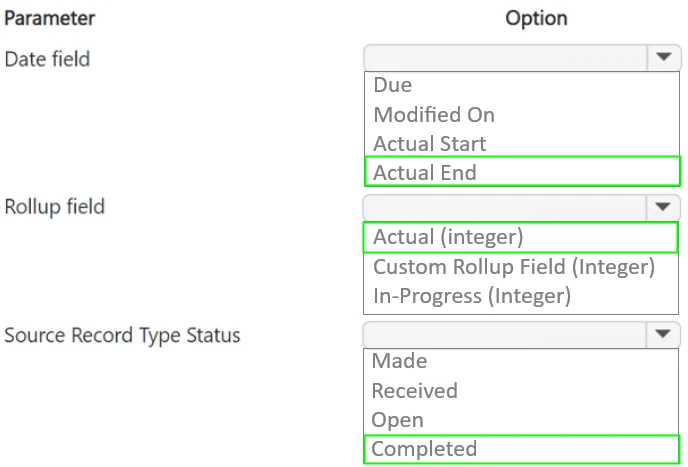The height and width of the screenshot is (467, 688).
Task: Open the Rollup field dropdown arrow
Action: click(x=662, y=207)
